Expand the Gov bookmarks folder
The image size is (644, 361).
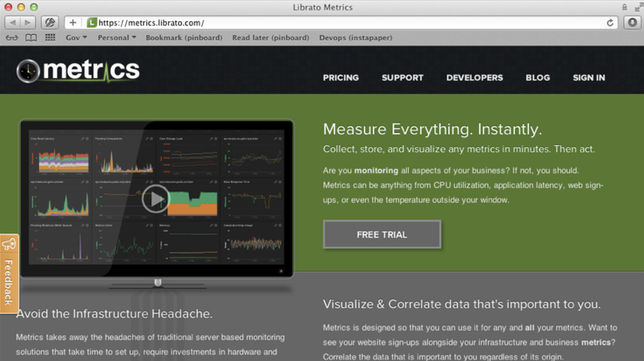[x=76, y=38]
